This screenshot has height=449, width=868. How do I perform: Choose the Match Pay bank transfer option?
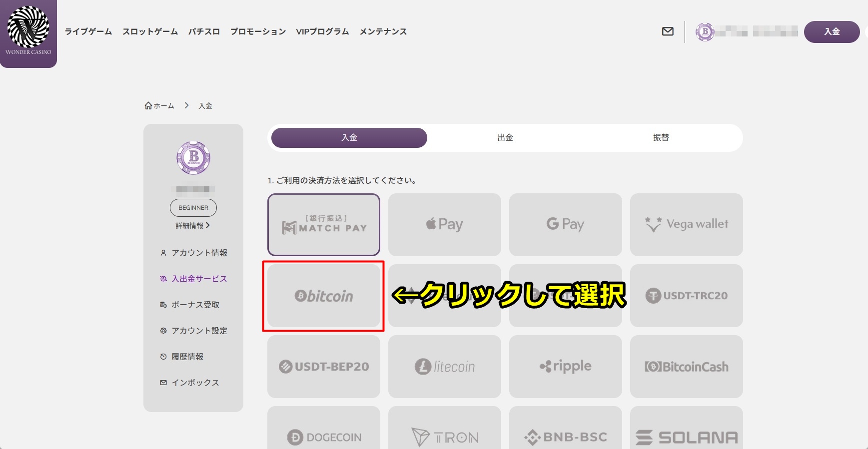pos(324,225)
